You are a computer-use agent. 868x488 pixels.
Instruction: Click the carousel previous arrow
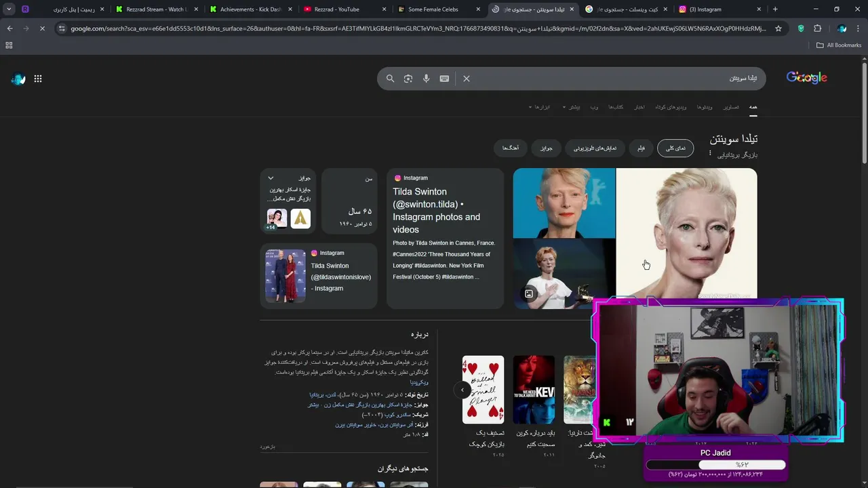[x=462, y=390]
